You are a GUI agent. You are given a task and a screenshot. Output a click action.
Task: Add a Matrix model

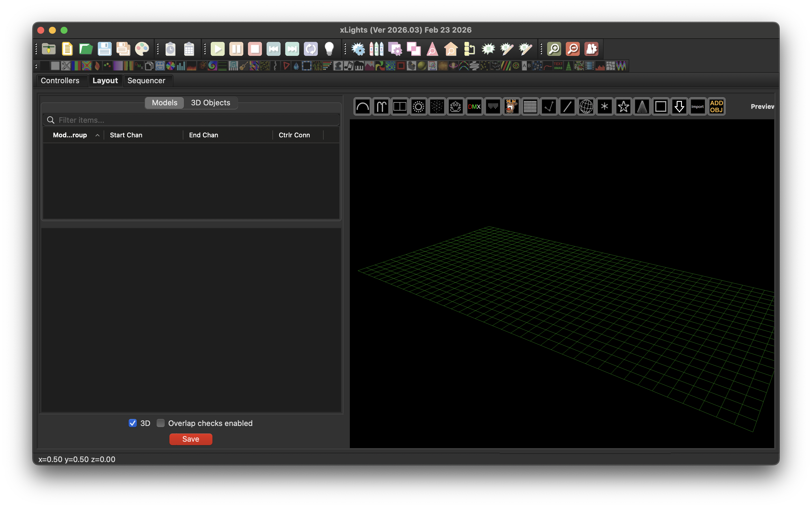pos(530,107)
